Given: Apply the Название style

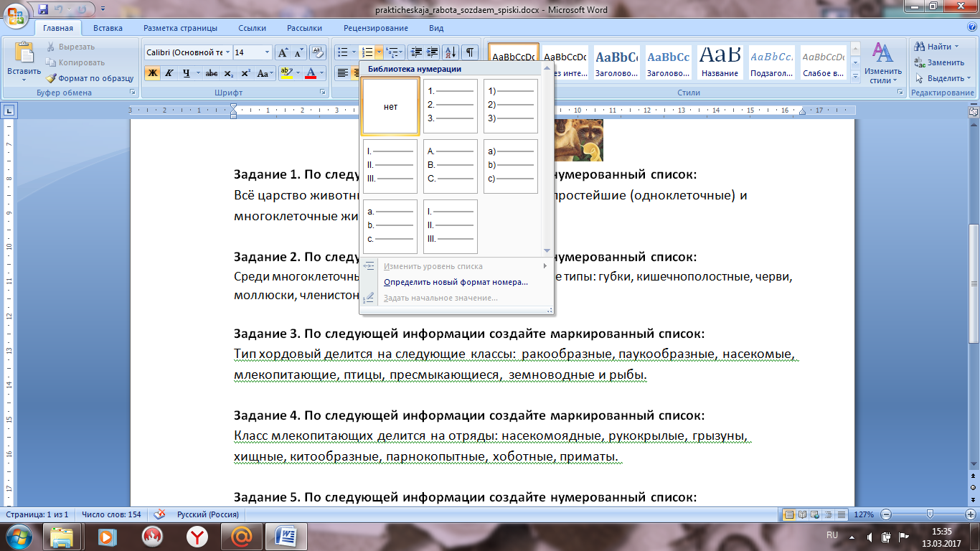Looking at the screenshot, I should coord(720,63).
